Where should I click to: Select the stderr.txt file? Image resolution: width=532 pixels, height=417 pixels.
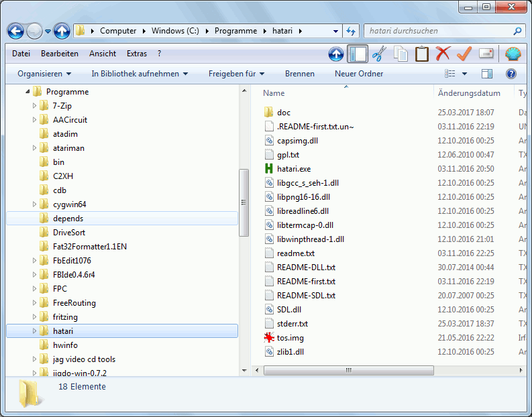(x=292, y=324)
